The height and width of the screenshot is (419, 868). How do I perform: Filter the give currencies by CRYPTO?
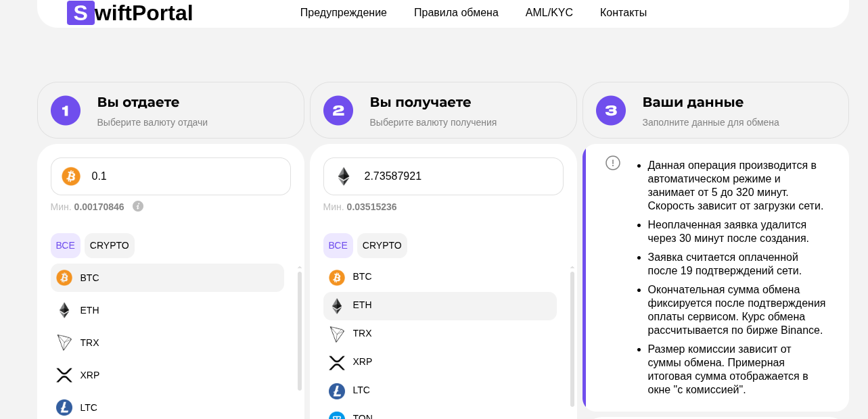point(110,245)
